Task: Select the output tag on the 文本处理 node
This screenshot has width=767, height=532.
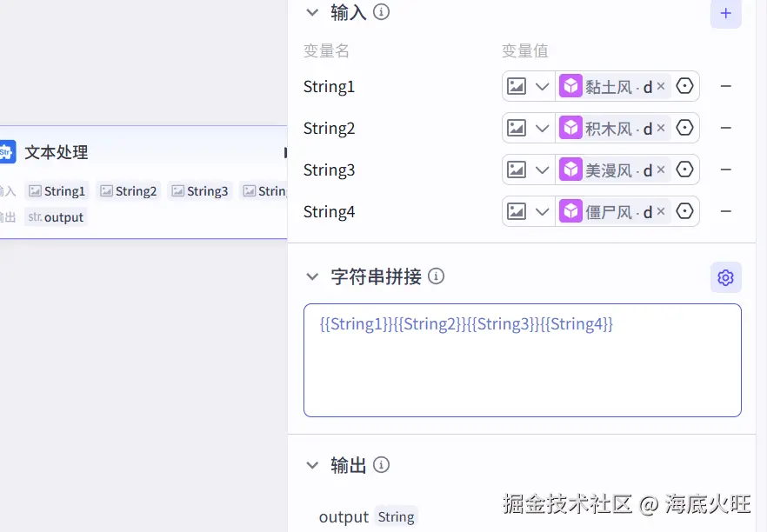Action: (x=56, y=216)
